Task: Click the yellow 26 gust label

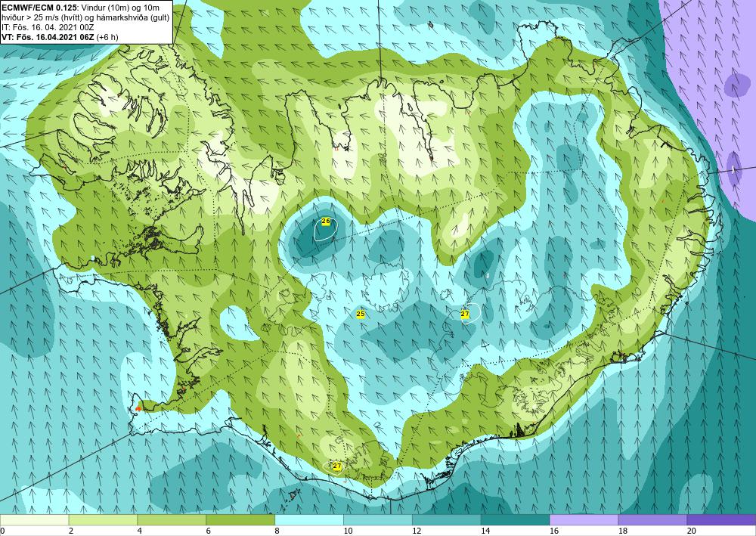Action: coord(326,221)
